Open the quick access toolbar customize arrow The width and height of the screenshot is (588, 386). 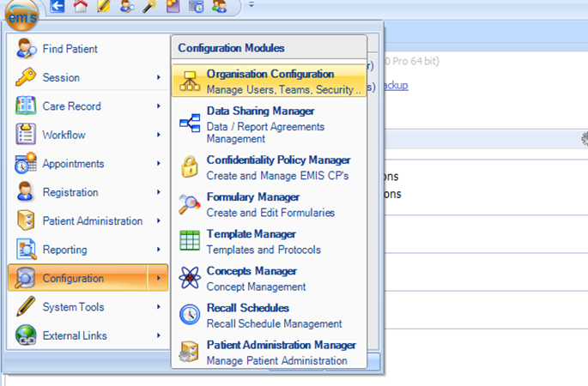(x=252, y=7)
